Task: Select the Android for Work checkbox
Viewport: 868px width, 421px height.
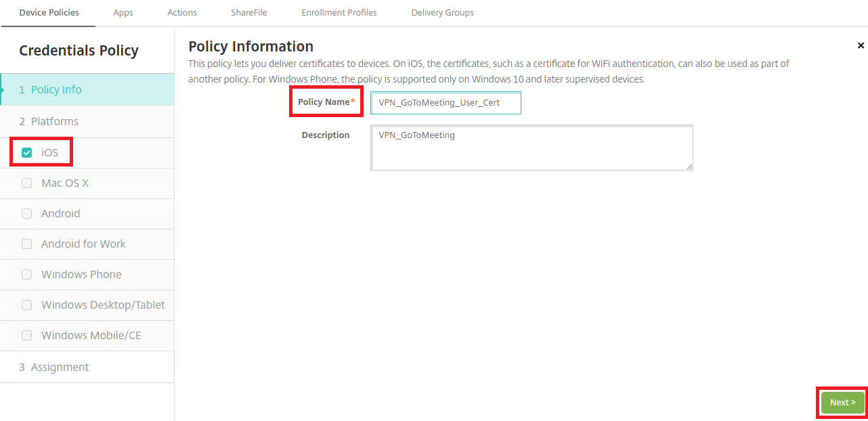Action: coord(27,244)
